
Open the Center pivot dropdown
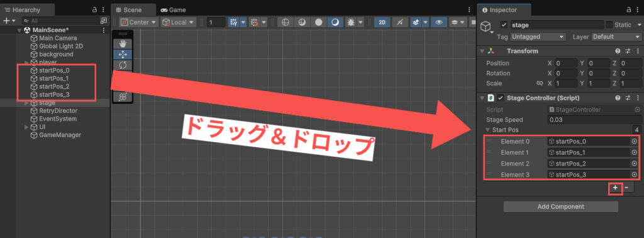click(x=138, y=22)
